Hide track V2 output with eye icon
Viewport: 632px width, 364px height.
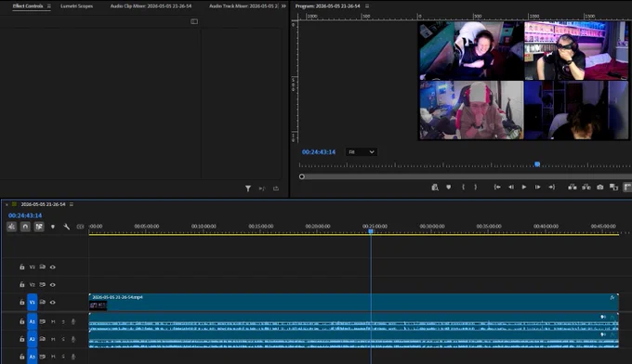(x=53, y=285)
